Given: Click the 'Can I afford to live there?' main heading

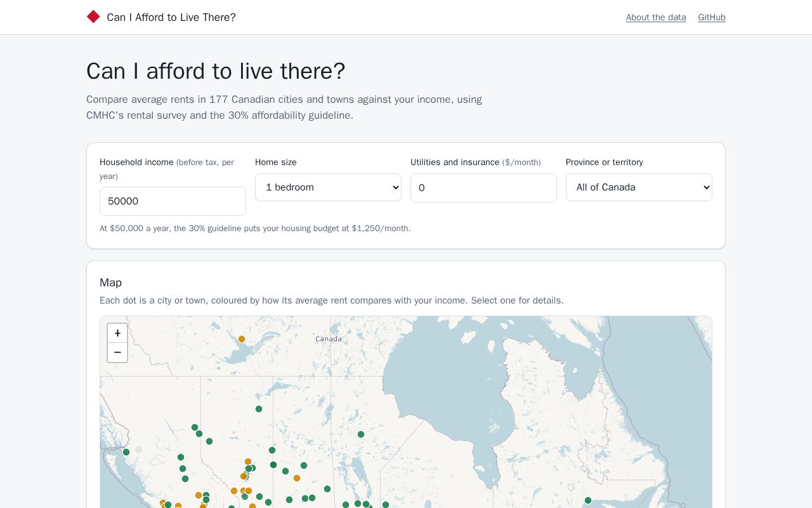Looking at the screenshot, I should click(x=216, y=71).
